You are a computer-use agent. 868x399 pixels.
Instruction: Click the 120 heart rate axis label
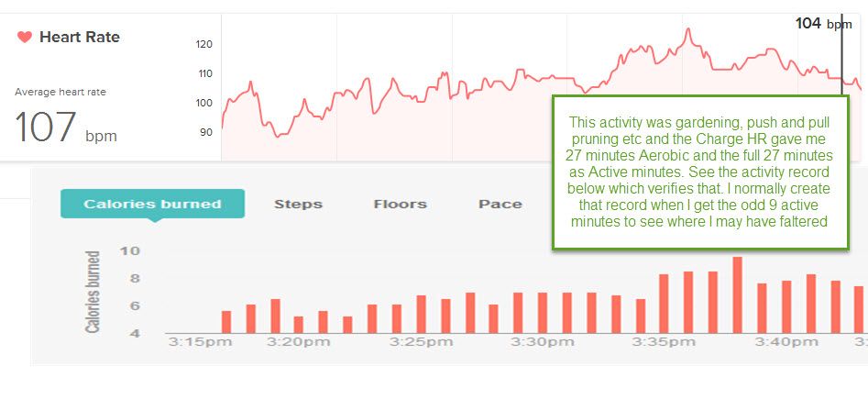click(204, 44)
